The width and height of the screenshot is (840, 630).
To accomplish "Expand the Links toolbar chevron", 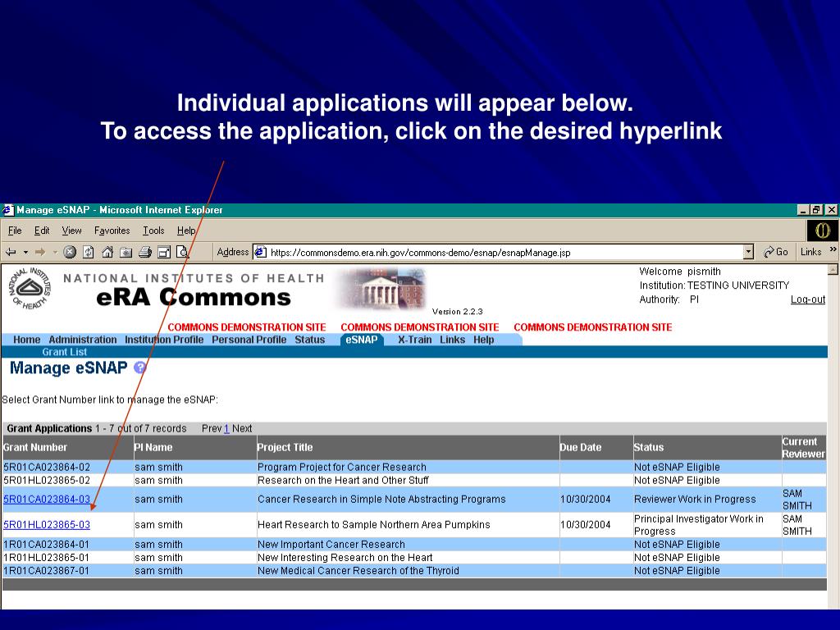I will coord(833,250).
